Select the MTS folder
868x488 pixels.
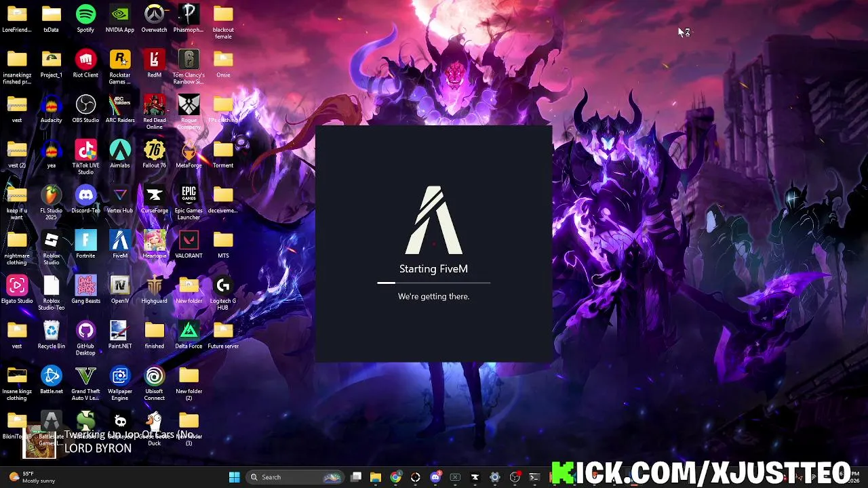(x=223, y=245)
